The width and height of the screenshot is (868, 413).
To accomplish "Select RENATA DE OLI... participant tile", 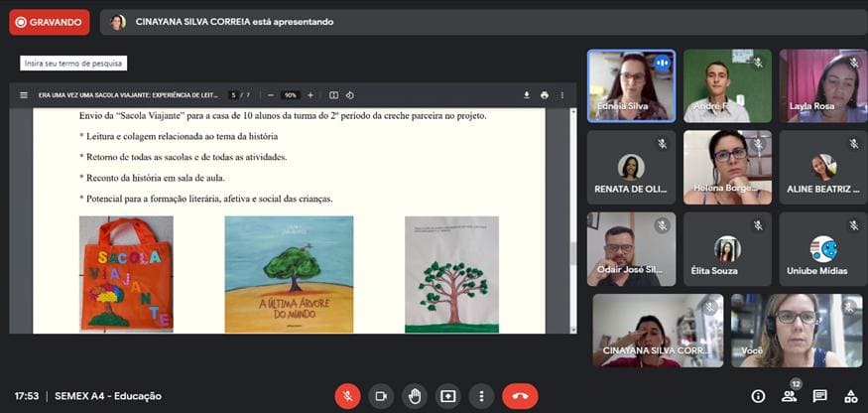I will pos(631,168).
